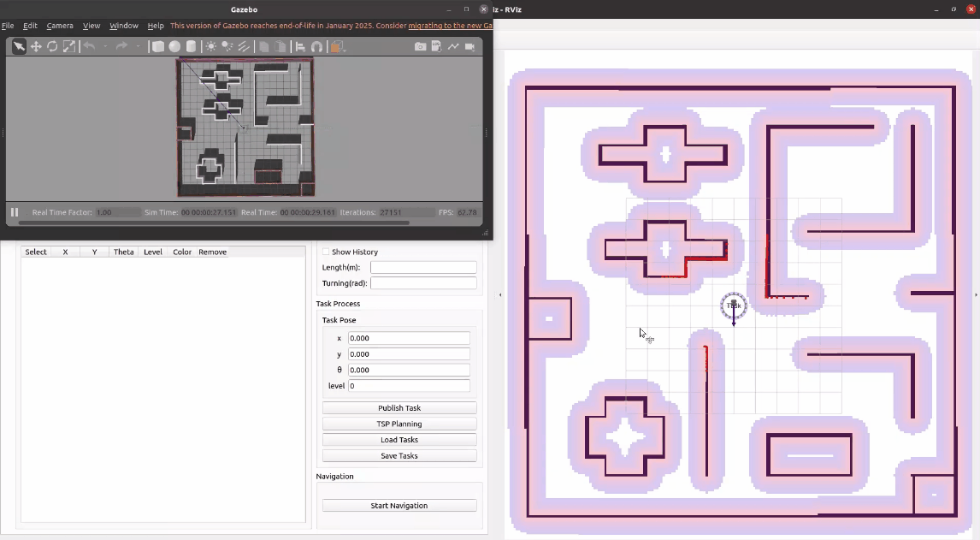
Task: Click the paste icon in Gazebo toolbar
Action: 280,46
